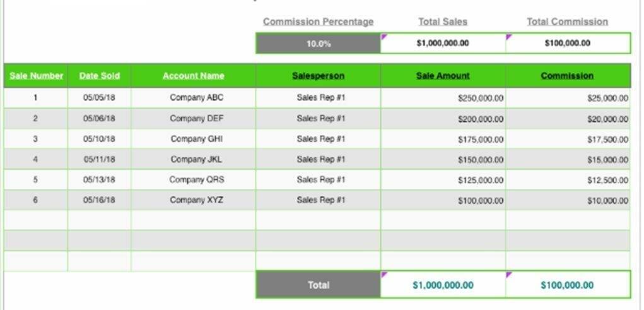Select the top Total Commission $100,000.00 cell
This screenshot has width=644, height=310.
coord(567,44)
